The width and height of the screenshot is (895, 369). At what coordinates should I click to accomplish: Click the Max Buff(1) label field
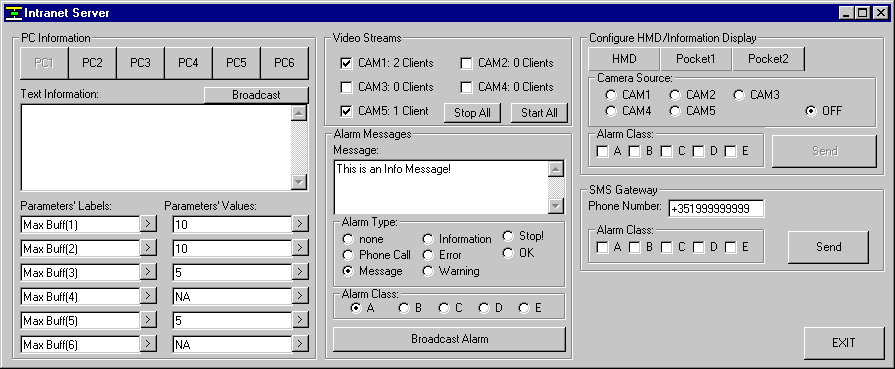(x=80, y=224)
